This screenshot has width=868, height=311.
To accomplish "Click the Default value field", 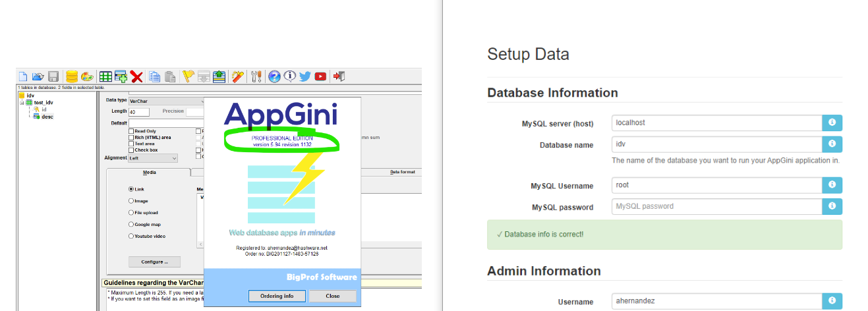I will 166,123.
